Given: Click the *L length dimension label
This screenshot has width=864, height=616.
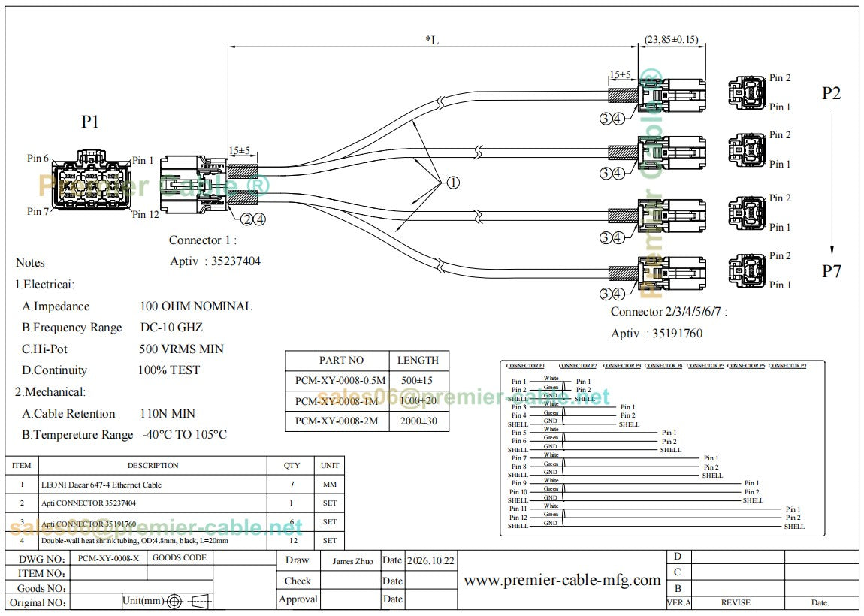Looking at the screenshot, I should coord(432,40).
